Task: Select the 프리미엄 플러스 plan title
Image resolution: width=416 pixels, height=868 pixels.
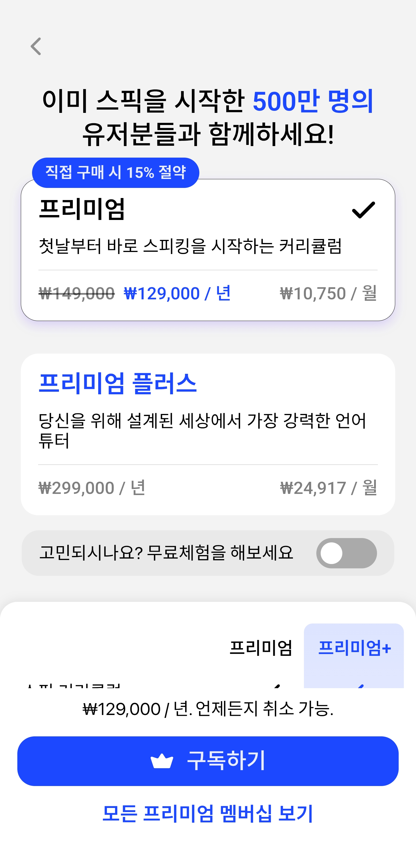Action: pyautogui.click(x=118, y=383)
